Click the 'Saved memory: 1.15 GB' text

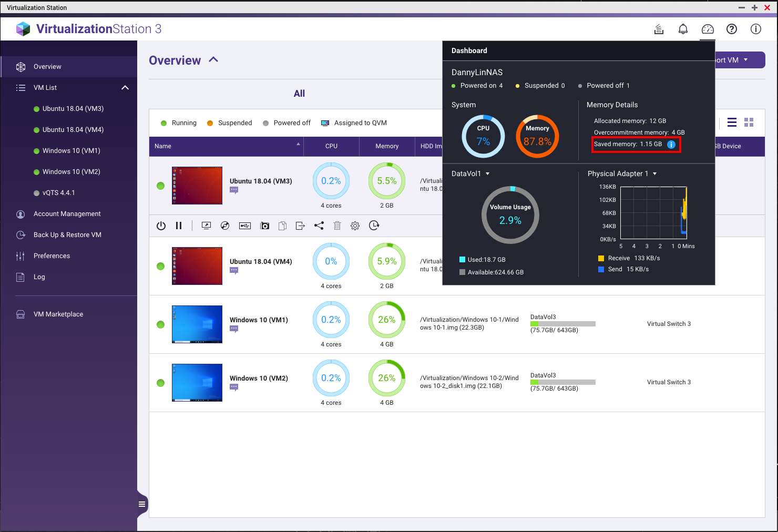(x=628, y=144)
